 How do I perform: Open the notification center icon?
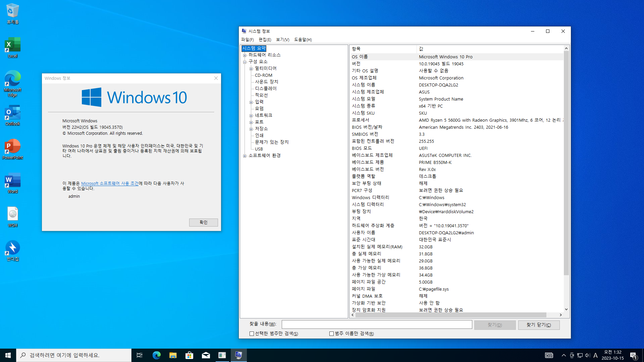tap(633, 355)
